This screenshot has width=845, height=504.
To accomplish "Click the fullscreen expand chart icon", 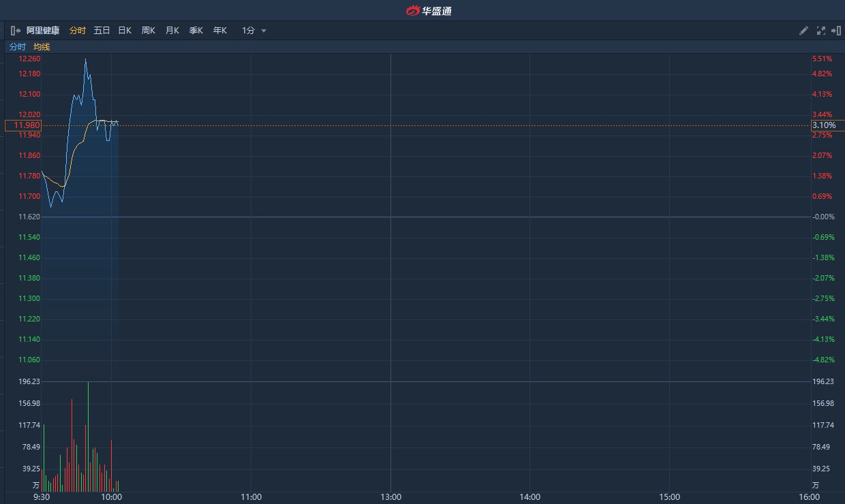I will click(820, 31).
